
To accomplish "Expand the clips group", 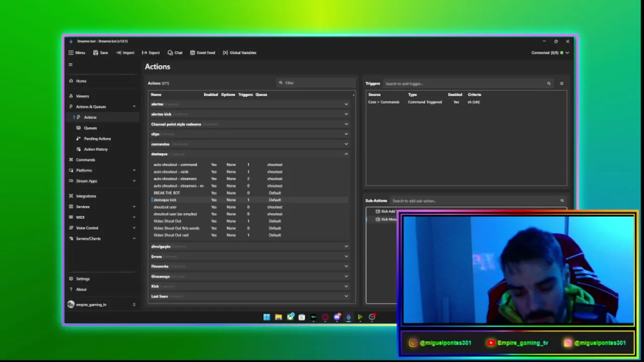I will 346,134.
